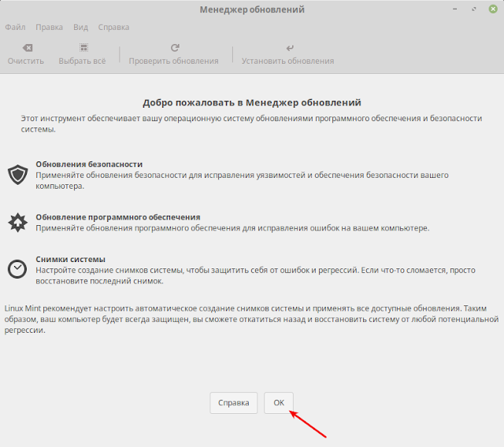Click the OK button
The width and height of the screenshot is (504, 447).
pyautogui.click(x=279, y=403)
